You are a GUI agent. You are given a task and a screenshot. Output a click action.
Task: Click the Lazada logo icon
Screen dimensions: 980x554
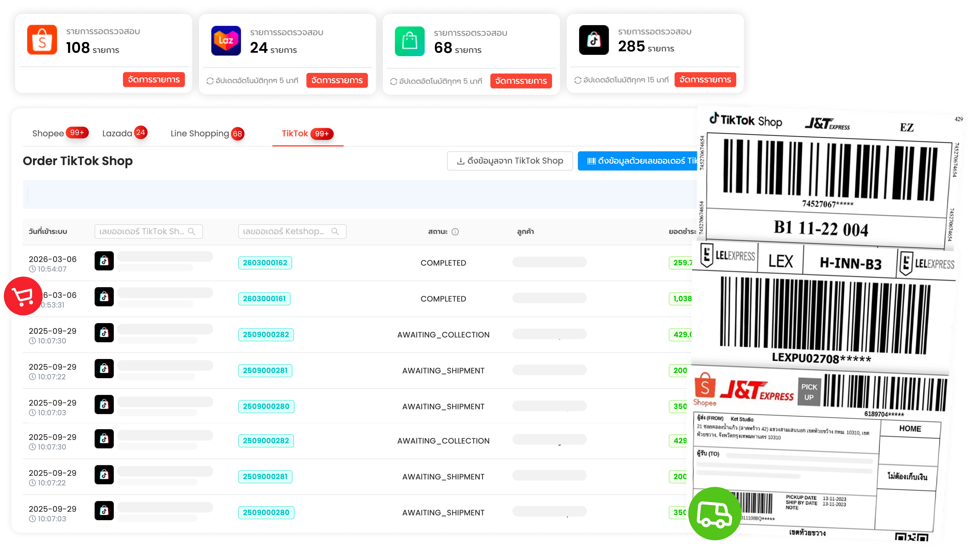coord(226,41)
